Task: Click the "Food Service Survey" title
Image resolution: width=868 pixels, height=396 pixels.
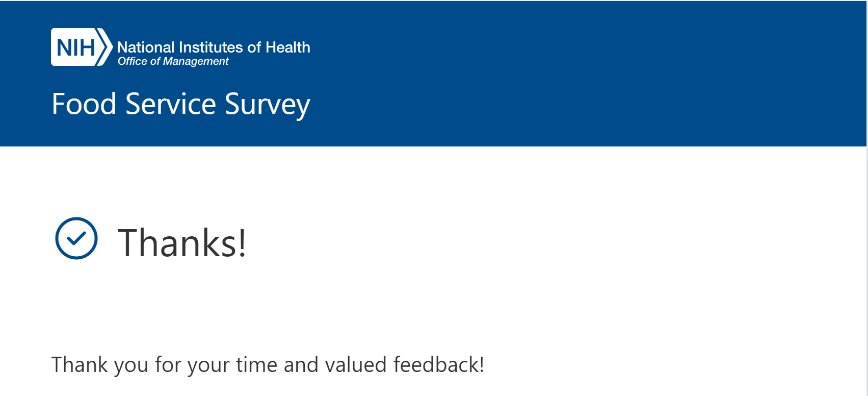Action: coord(181,104)
